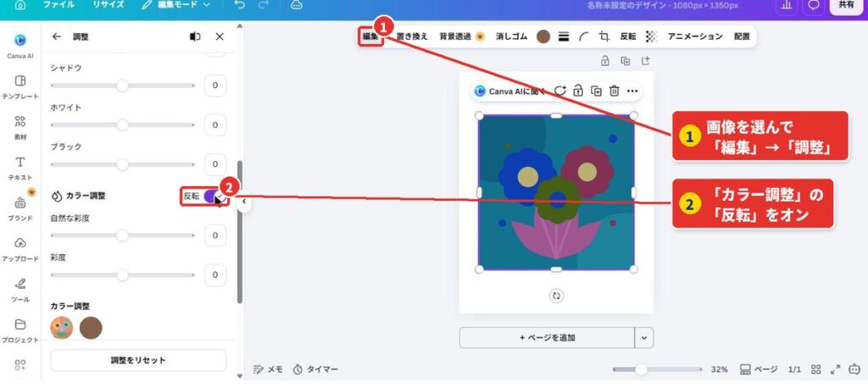Screen dimensions: 868x392
Task: Click the zoom slider handle in bottom bar
Action: 641,369
